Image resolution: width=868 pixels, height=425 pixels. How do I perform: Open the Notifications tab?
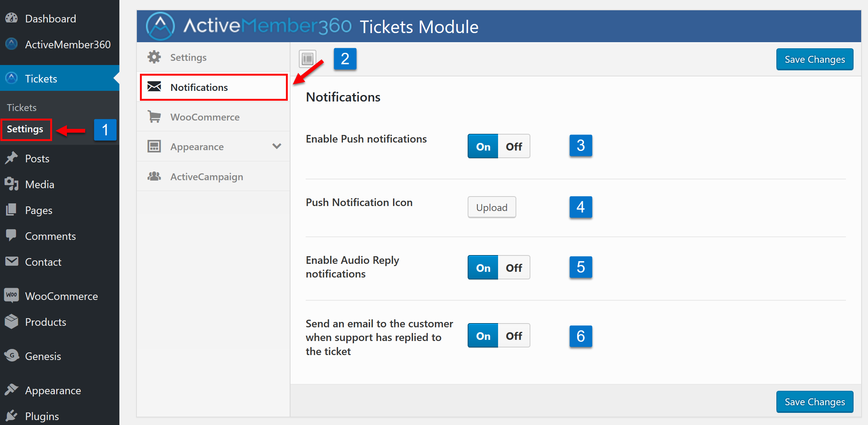pos(214,87)
